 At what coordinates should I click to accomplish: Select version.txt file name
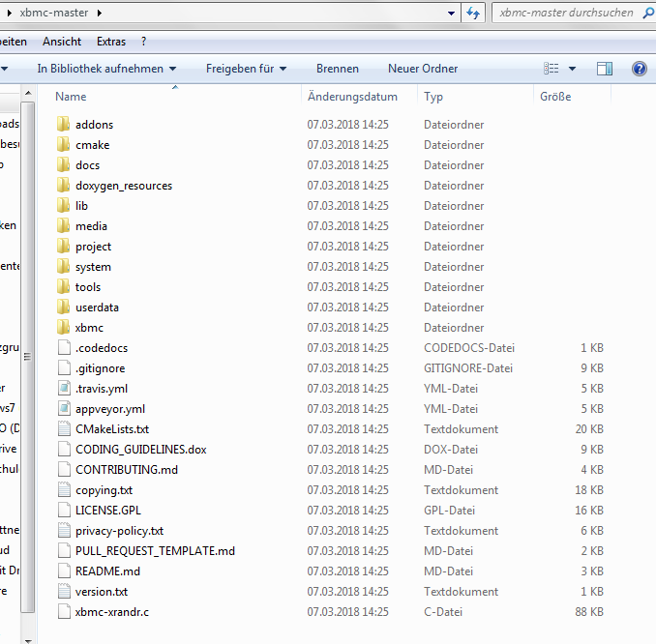pyautogui.click(x=102, y=592)
